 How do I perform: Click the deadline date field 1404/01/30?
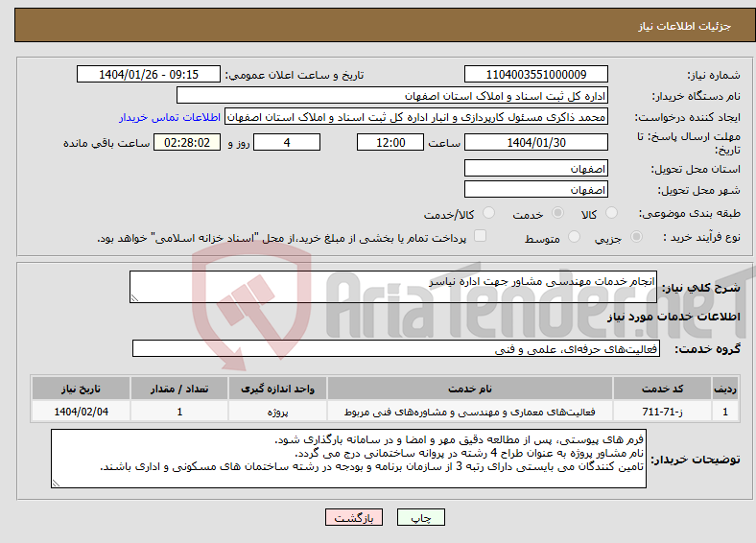(535, 142)
